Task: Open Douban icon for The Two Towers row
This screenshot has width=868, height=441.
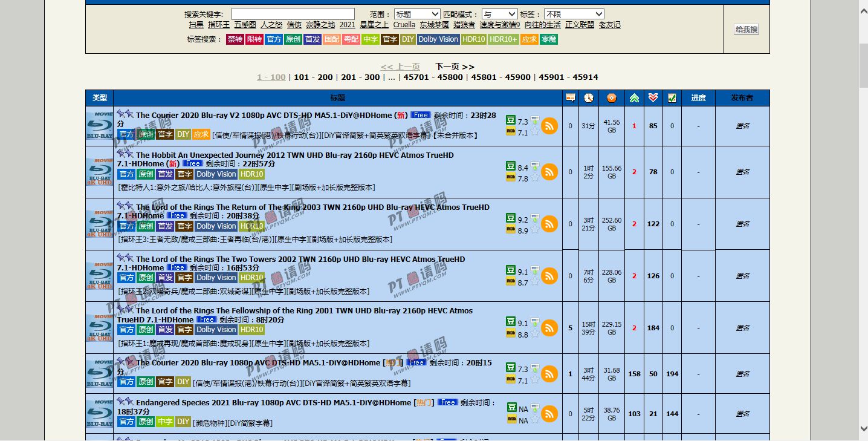Action: 511,270
